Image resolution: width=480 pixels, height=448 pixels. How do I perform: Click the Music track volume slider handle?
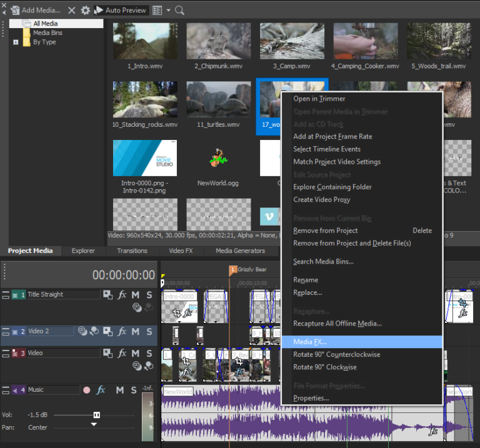(97, 416)
